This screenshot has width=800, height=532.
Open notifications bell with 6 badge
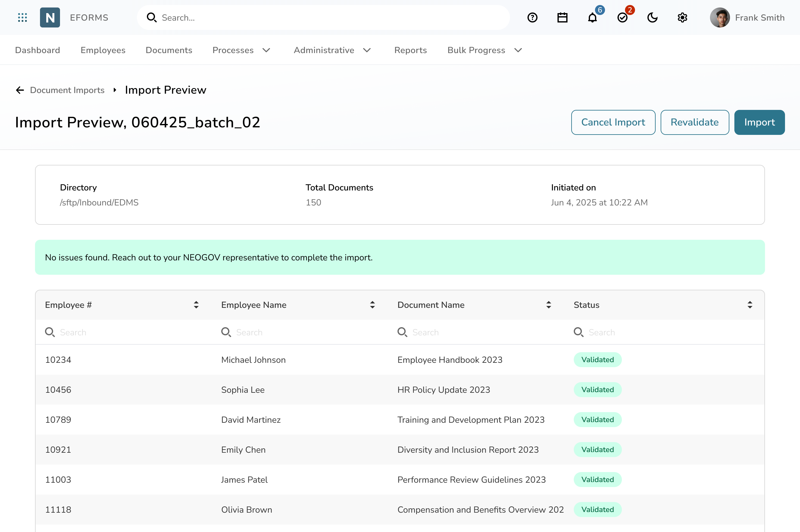[x=592, y=18]
